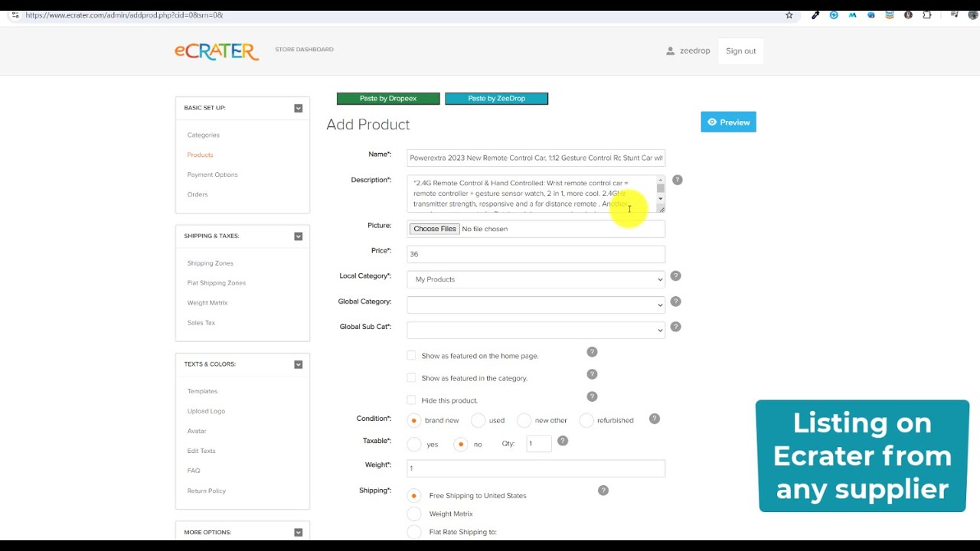
Task: Open help icon for Description field
Action: coord(677,180)
